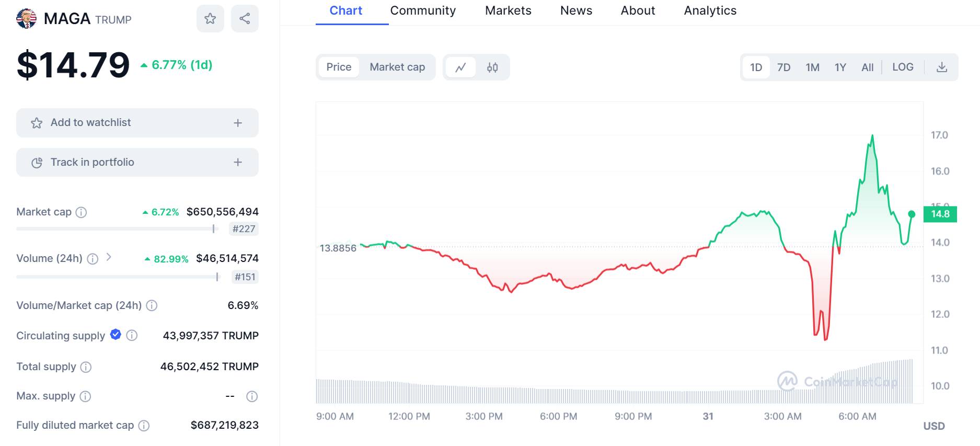Select the All time range

pos(867,67)
